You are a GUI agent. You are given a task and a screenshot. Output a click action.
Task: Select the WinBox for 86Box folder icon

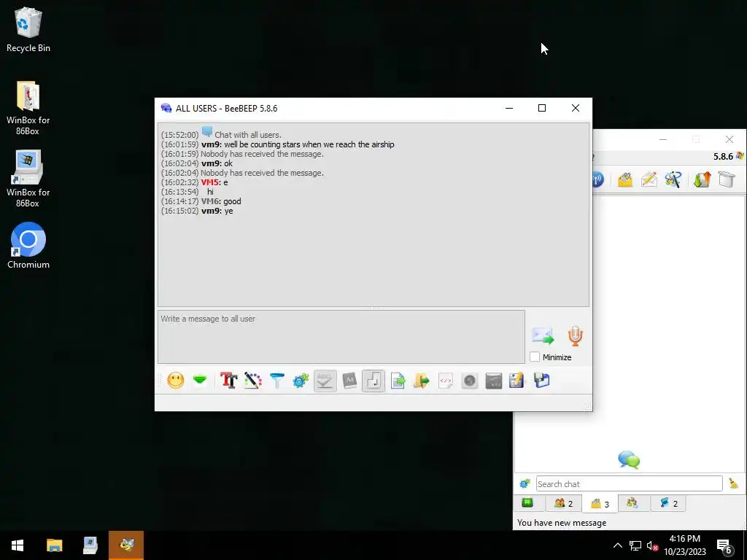[x=28, y=108]
